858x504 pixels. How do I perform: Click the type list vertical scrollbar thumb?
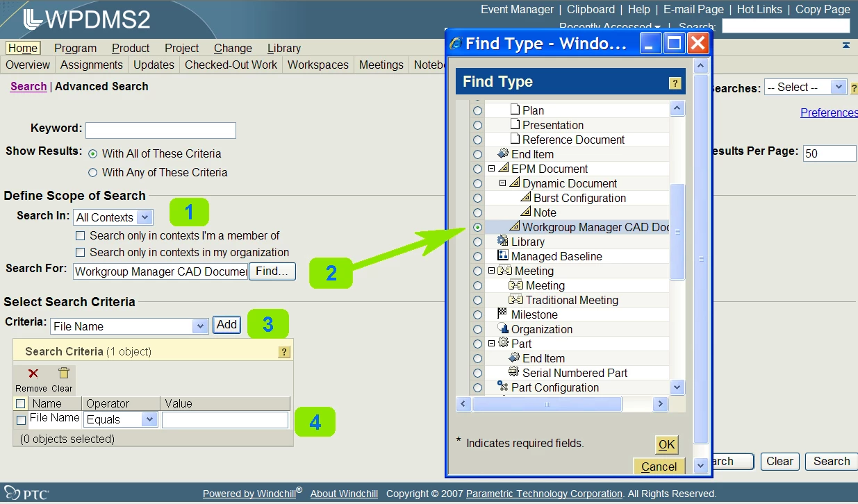pos(678,232)
